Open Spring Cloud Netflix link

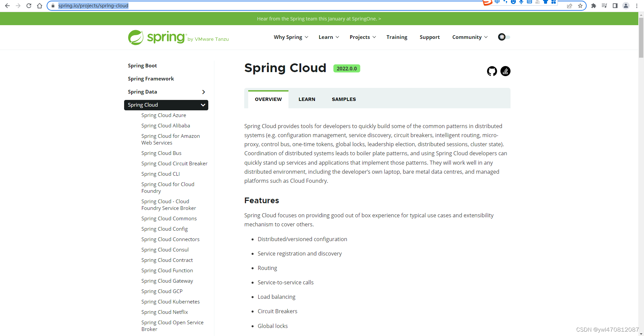coord(165,312)
